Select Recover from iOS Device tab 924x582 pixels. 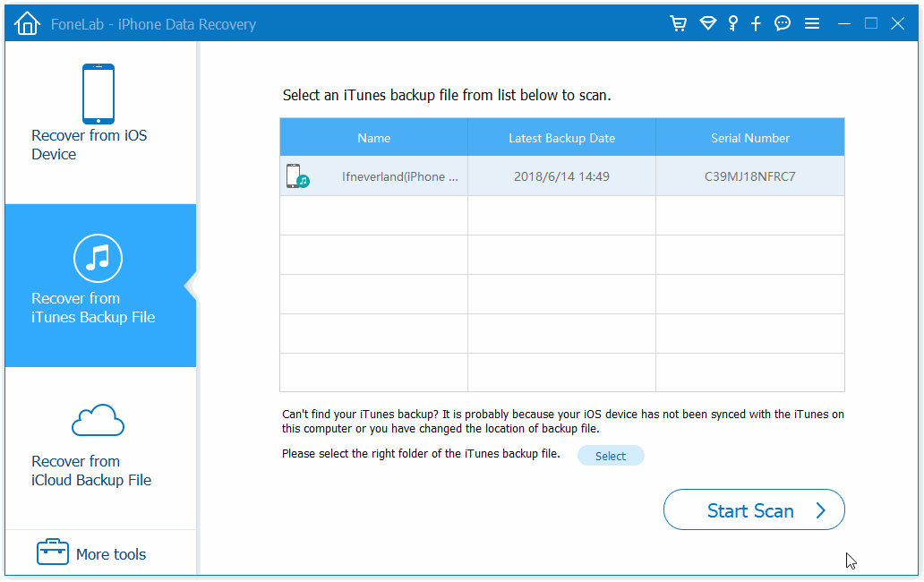pyautogui.click(x=101, y=123)
